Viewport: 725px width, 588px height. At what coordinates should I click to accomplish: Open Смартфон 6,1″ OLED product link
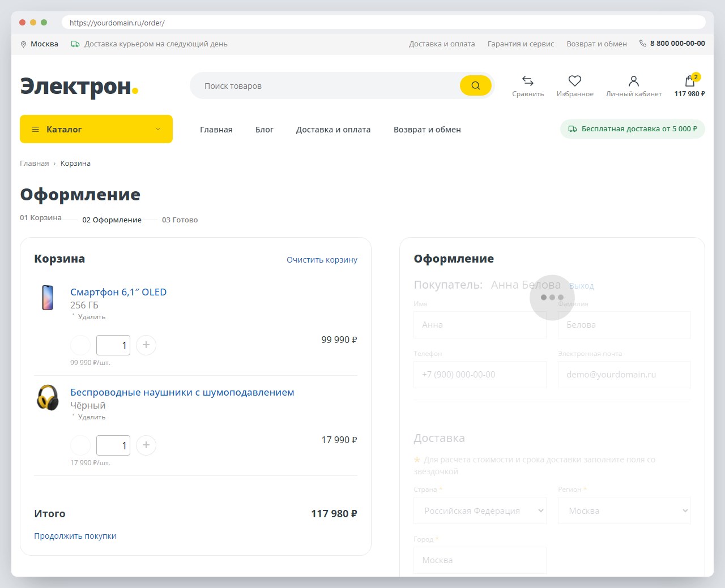coord(118,292)
